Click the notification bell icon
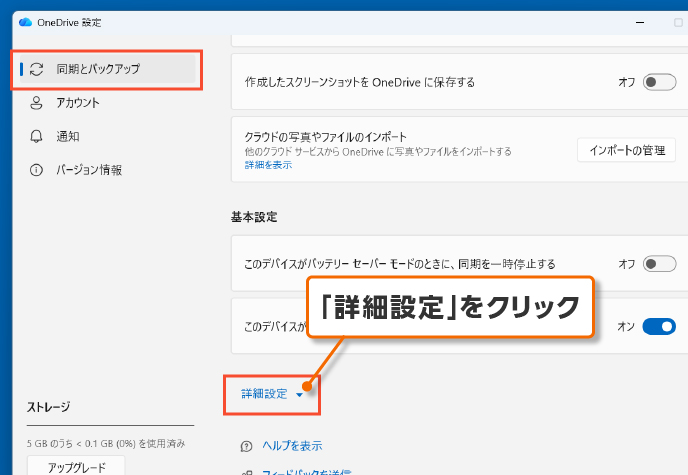688x475 pixels. click(x=37, y=136)
